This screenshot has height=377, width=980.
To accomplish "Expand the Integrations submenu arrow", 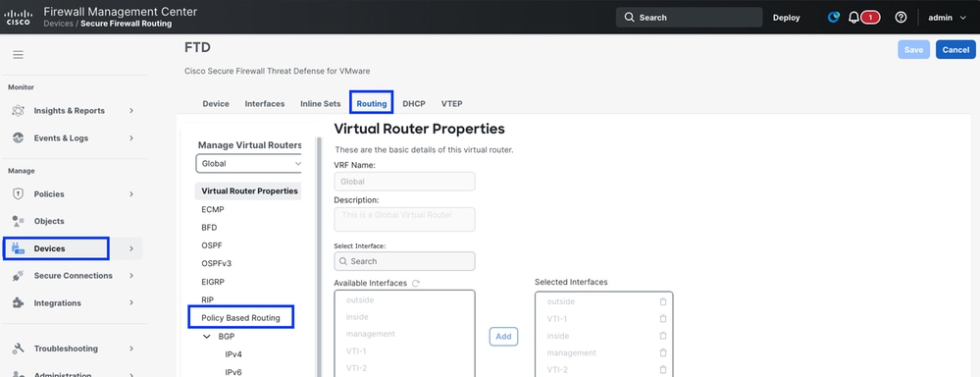I will pyautogui.click(x=131, y=303).
